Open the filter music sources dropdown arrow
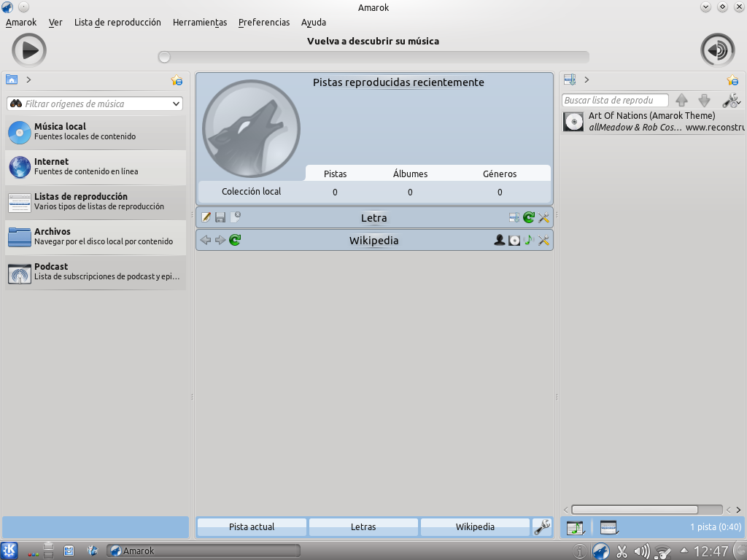Image resolution: width=747 pixels, height=560 pixels. [x=176, y=104]
